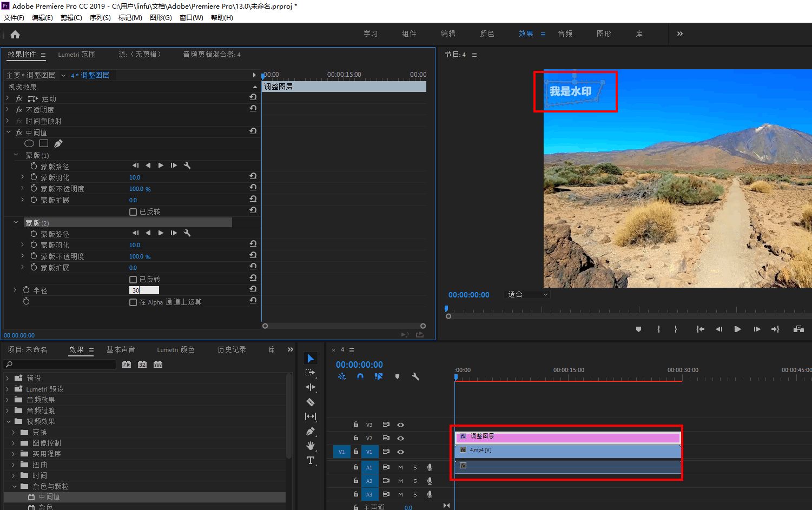Click the 半径 value input field
This screenshot has width=812, height=510.
(x=144, y=290)
